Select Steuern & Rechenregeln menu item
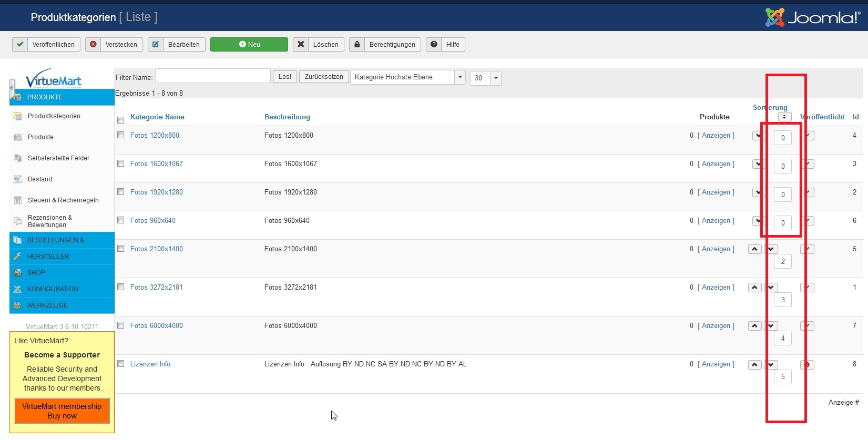868x440 pixels. (x=63, y=200)
